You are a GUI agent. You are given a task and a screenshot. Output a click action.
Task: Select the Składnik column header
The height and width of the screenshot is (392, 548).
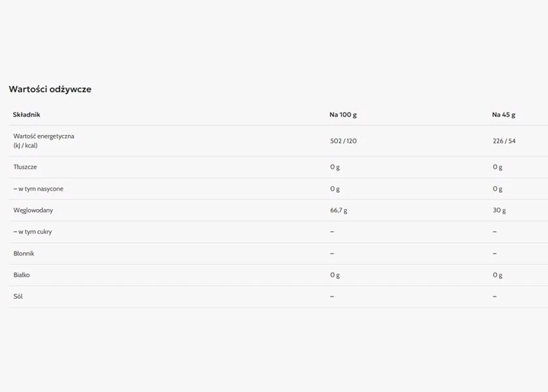[x=27, y=115]
